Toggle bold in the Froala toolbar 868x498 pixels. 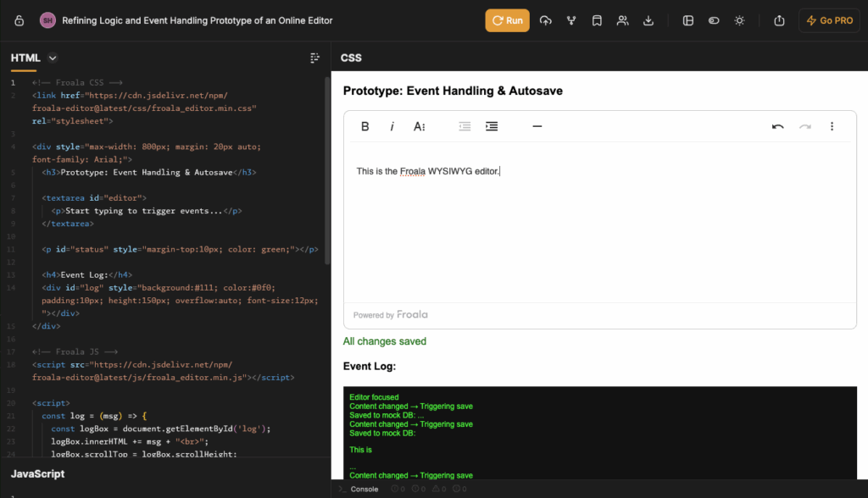364,127
